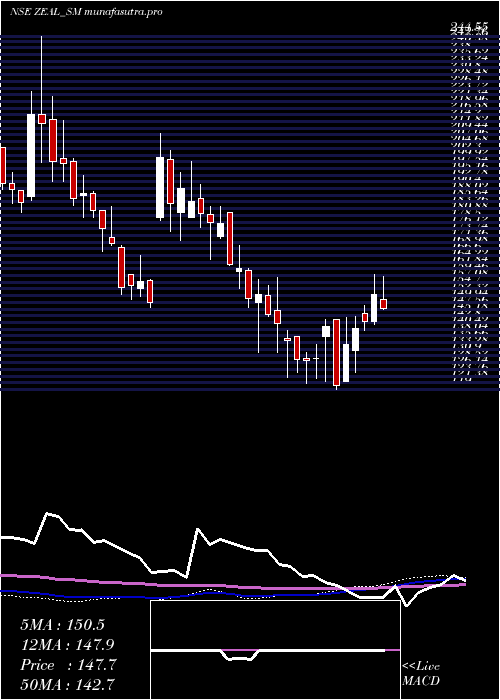Click the 50MA : 142.7 label

[x=67, y=684]
